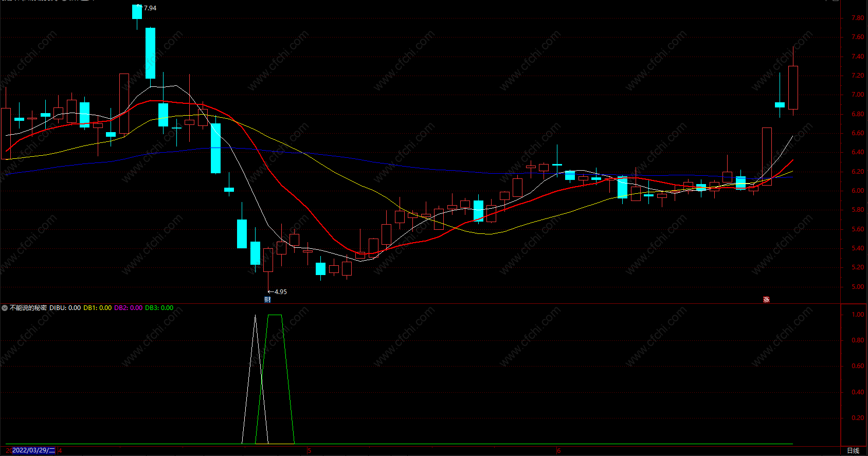Click the magenta DB2: 0.00 value
868x456 pixels.
[129, 308]
